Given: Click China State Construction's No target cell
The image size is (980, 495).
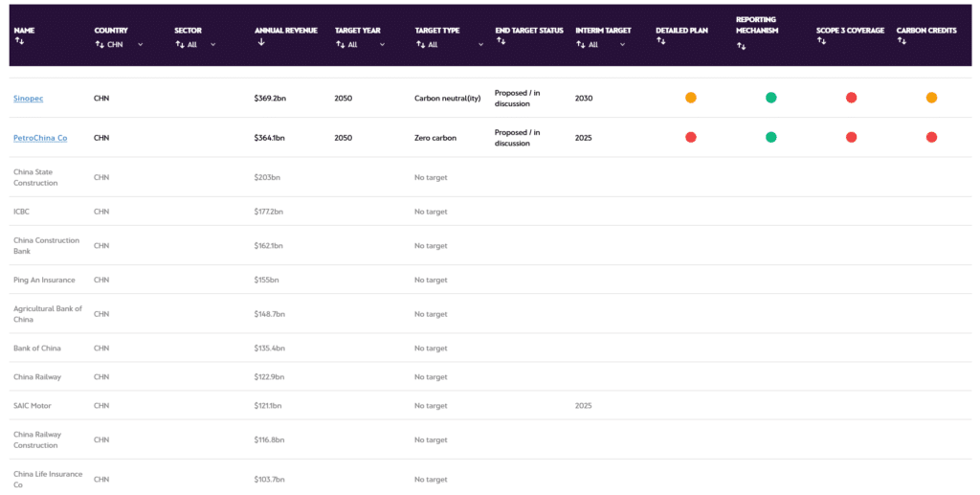Looking at the screenshot, I should click(431, 177).
